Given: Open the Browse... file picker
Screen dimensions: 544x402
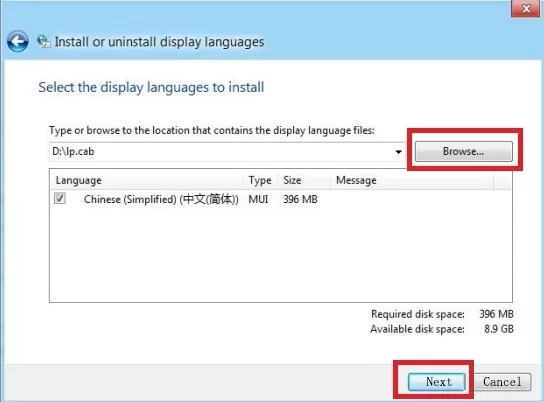Looking at the screenshot, I should click(x=464, y=151).
